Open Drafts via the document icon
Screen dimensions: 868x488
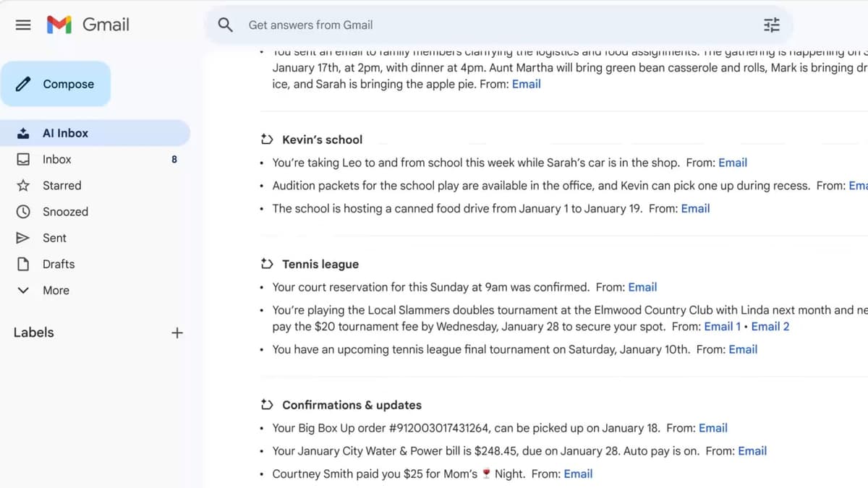pyautogui.click(x=24, y=264)
